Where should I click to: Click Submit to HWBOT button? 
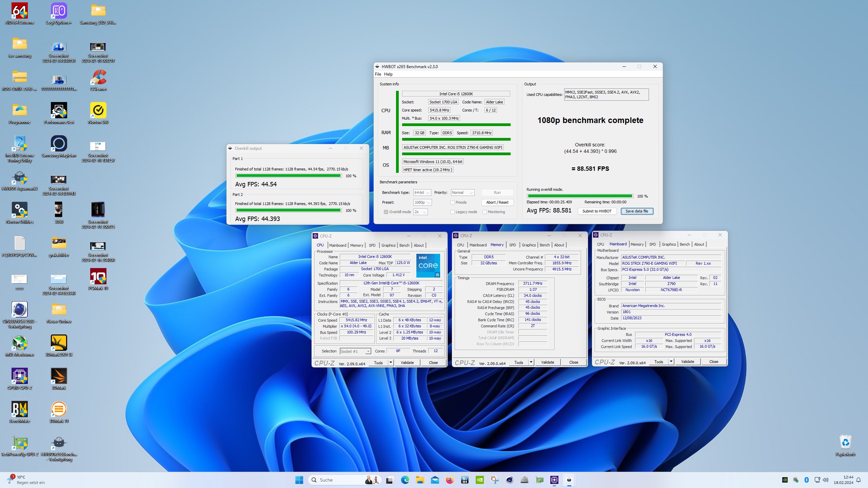[x=597, y=211]
